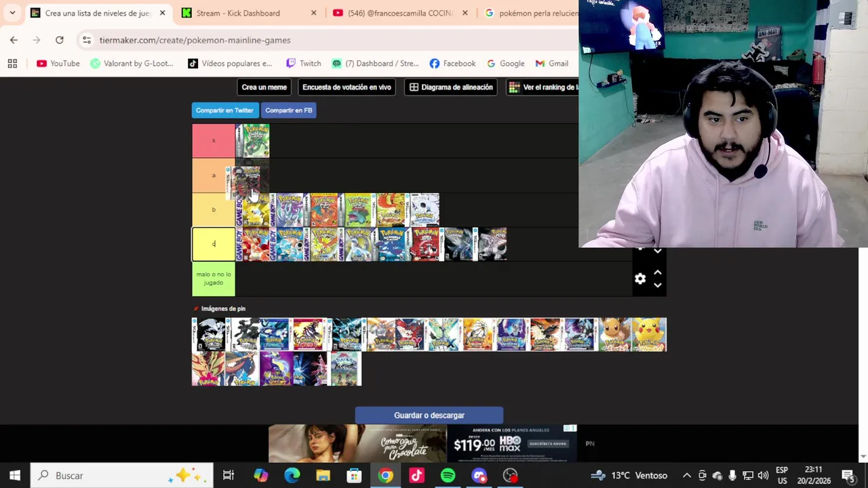Switch to the 'pokémon perla reluciente' Google tab
868x488 pixels.
tap(529, 13)
